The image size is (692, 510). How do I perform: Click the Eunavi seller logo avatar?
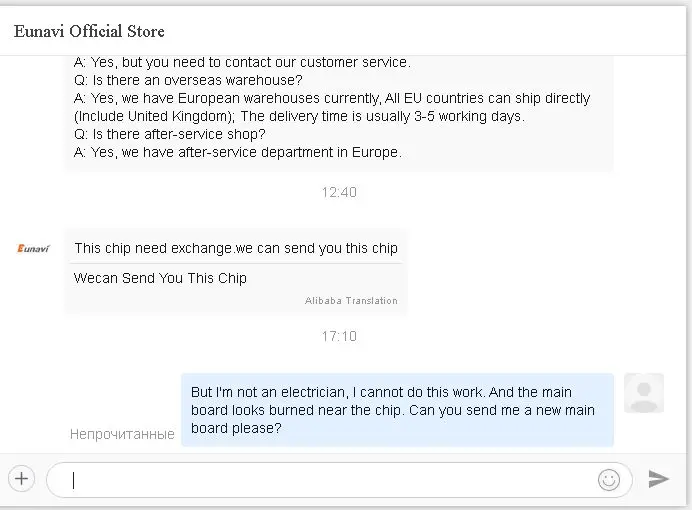point(34,248)
